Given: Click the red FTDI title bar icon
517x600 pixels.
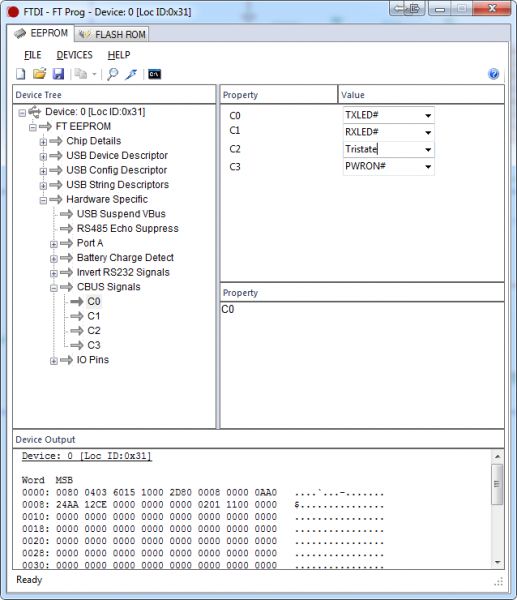Looking at the screenshot, I should click(x=13, y=12).
